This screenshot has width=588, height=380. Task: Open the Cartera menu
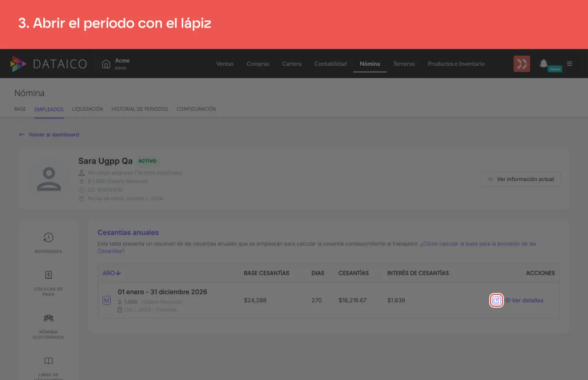[292, 64]
